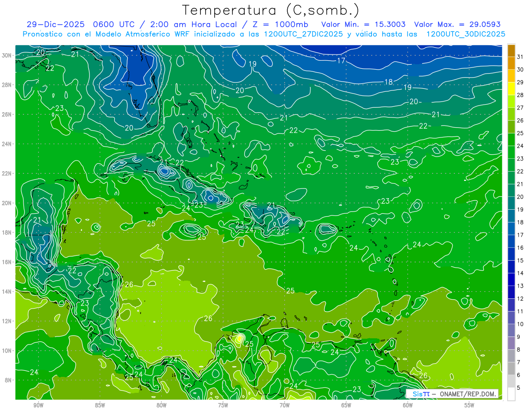Click the '16N' latitude axis label
532x411 pixels.
[8, 262]
